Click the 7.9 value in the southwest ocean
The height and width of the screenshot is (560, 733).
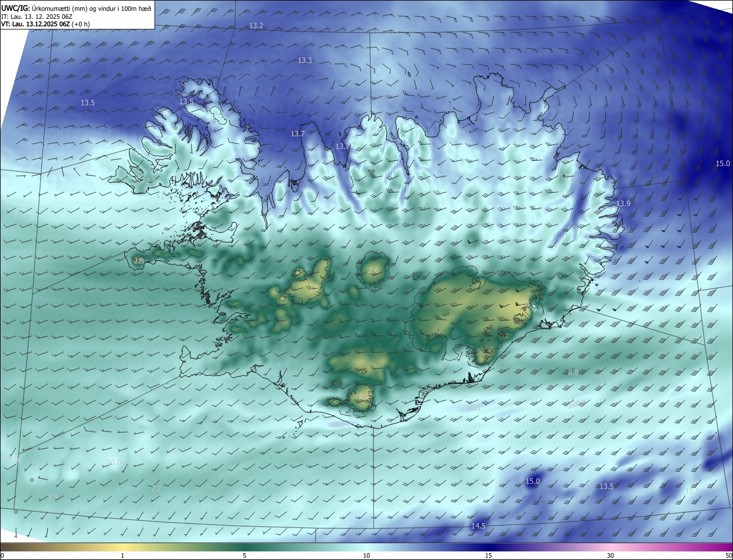53,496
